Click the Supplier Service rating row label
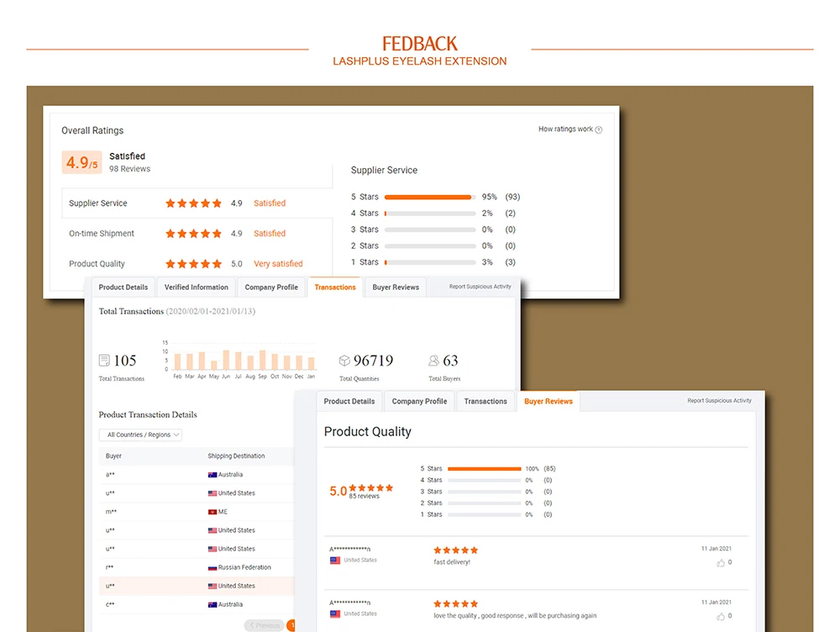The image size is (840, 632). [98, 203]
